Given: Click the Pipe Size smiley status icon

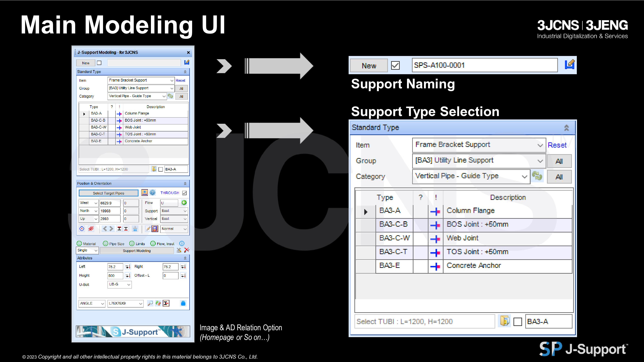Looking at the screenshot, I should click(105, 244).
